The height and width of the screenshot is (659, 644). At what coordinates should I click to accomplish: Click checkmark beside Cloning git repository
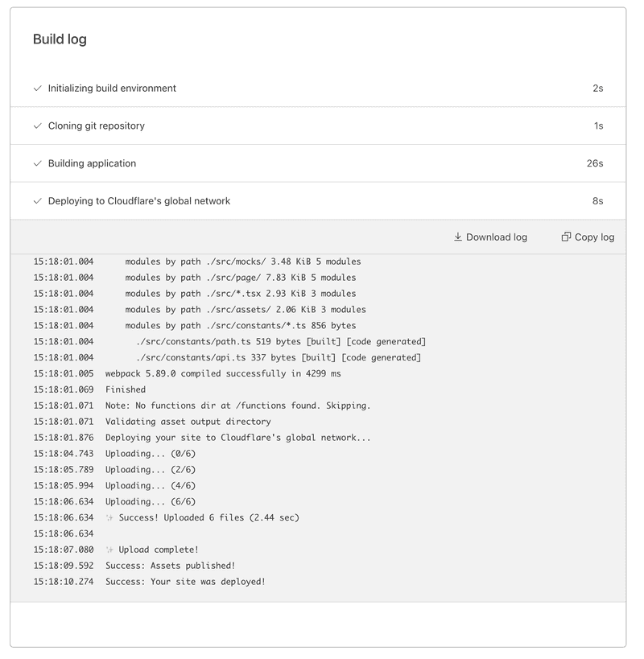(x=37, y=126)
